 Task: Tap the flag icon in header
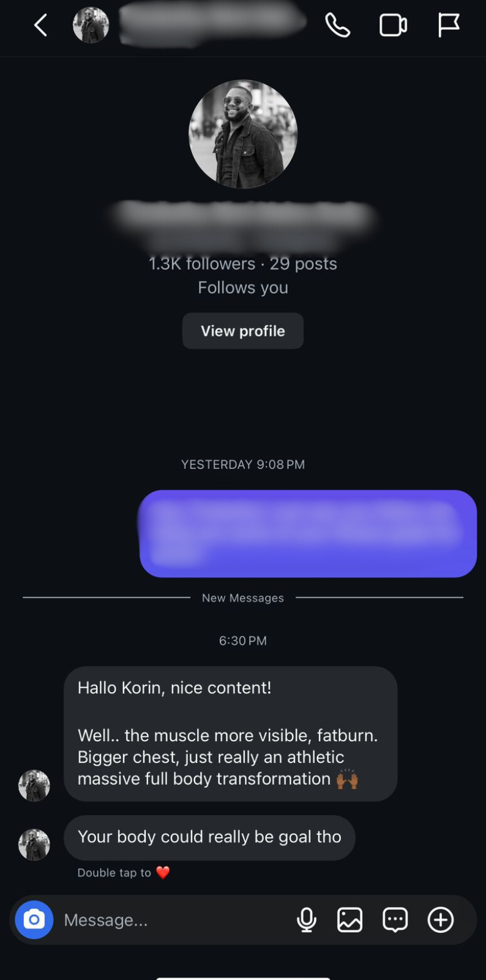pos(449,26)
